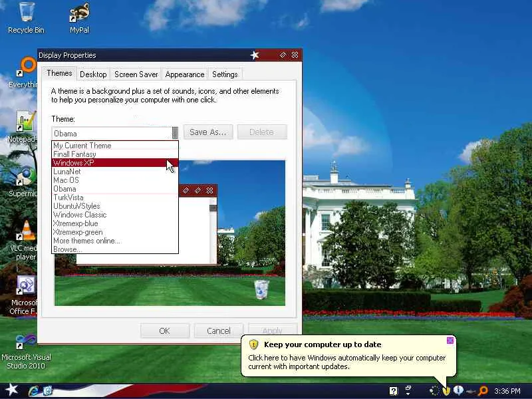This screenshot has width=532, height=399.
Task: Open the Supermium browser desktop icon
Action: pos(23,182)
